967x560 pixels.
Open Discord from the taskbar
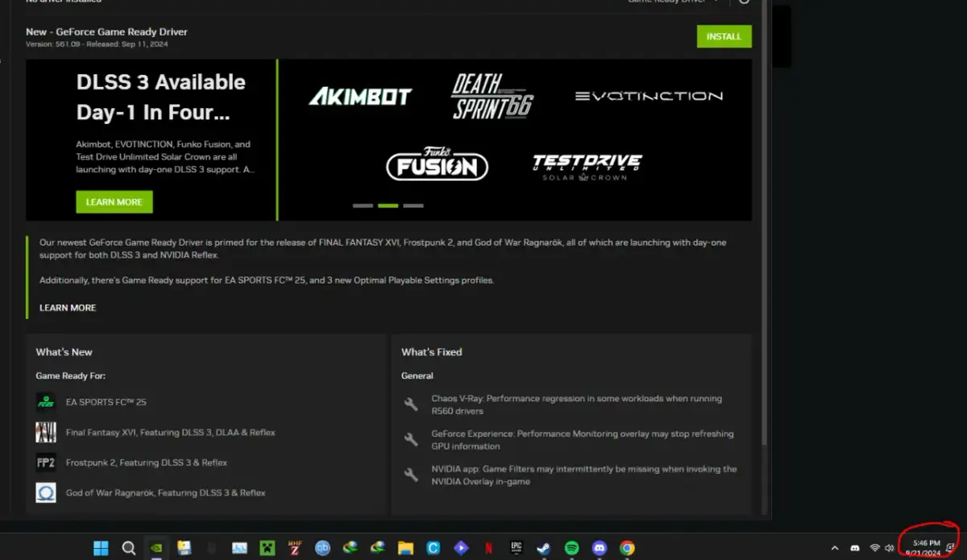[x=599, y=547]
